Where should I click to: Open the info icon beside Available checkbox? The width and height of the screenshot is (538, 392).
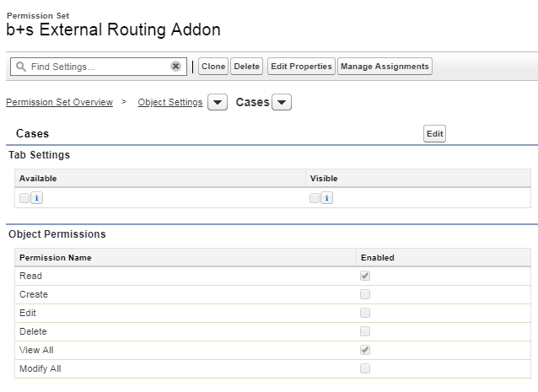[37, 198]
